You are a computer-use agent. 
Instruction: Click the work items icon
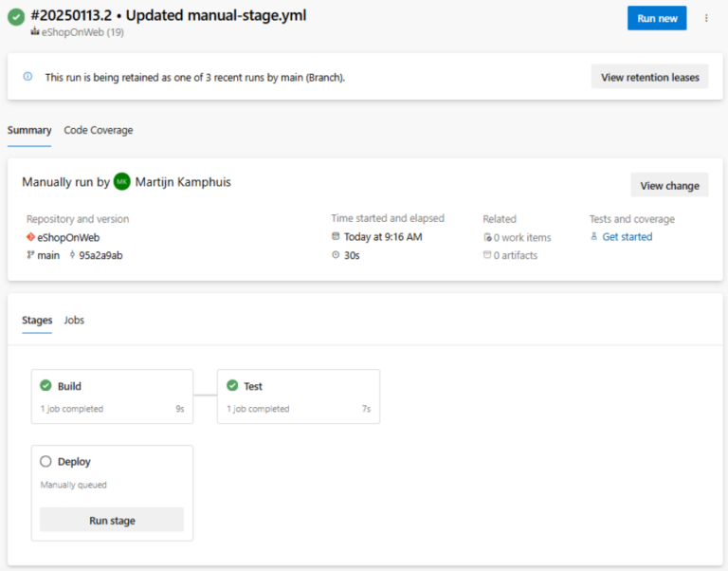pos(487,237)
